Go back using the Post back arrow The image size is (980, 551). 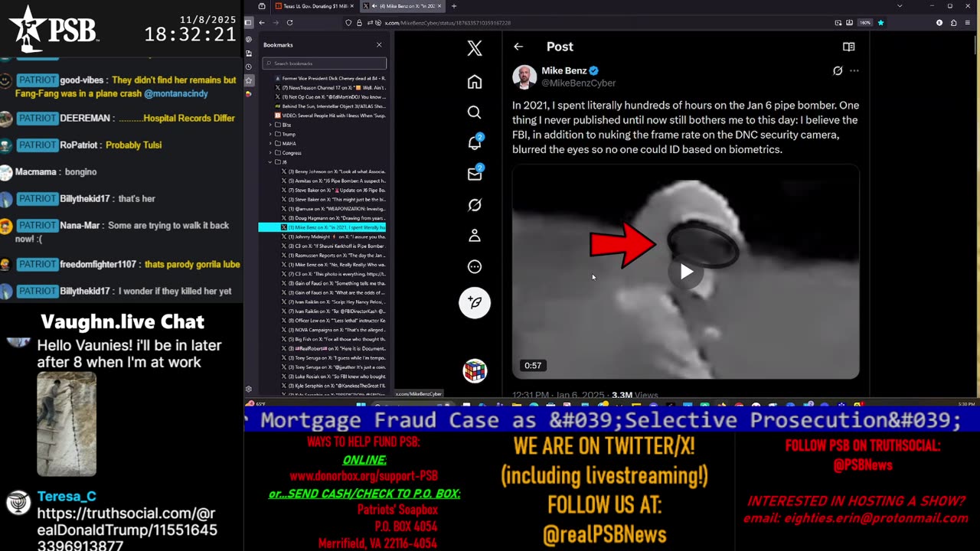[x=518, y=47]
